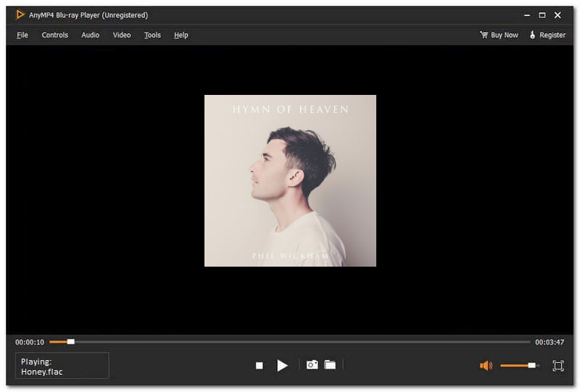This screenshot has width=580, height=392.
Task: Open the snapshot folder icon
Action: point(330,365)
